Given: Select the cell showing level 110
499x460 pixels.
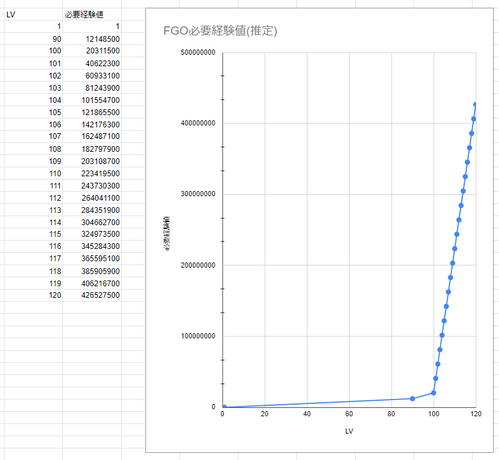Looking at the screenshot, I should (33, 173).
